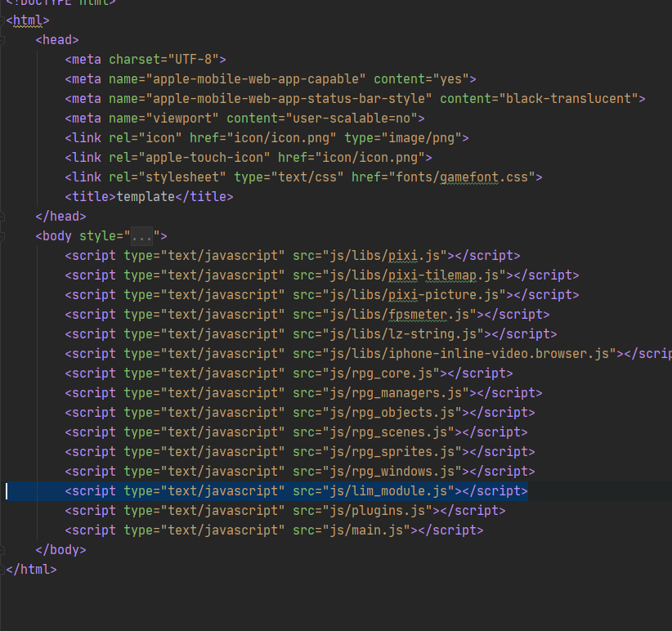Click the "text/css" type value
The height and width of the screenshot is (631, 672).
(x=307, y=178)
